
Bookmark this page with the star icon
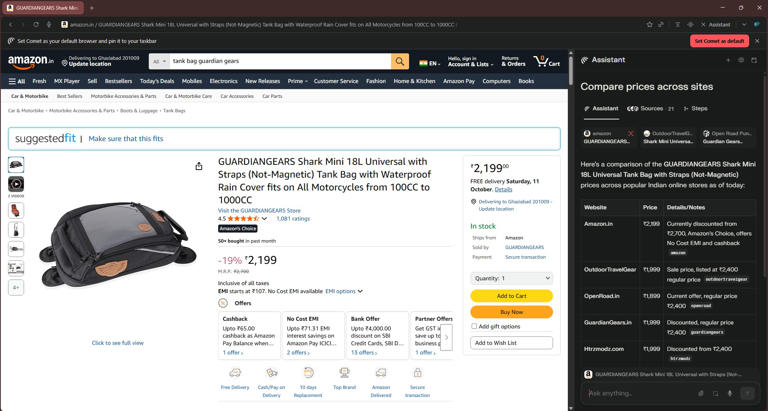pyautogui.click(x=650, y=24)
